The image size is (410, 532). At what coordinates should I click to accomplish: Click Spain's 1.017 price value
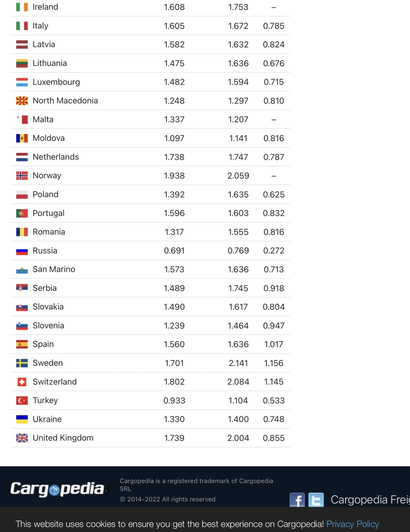(x=274, y=344)
